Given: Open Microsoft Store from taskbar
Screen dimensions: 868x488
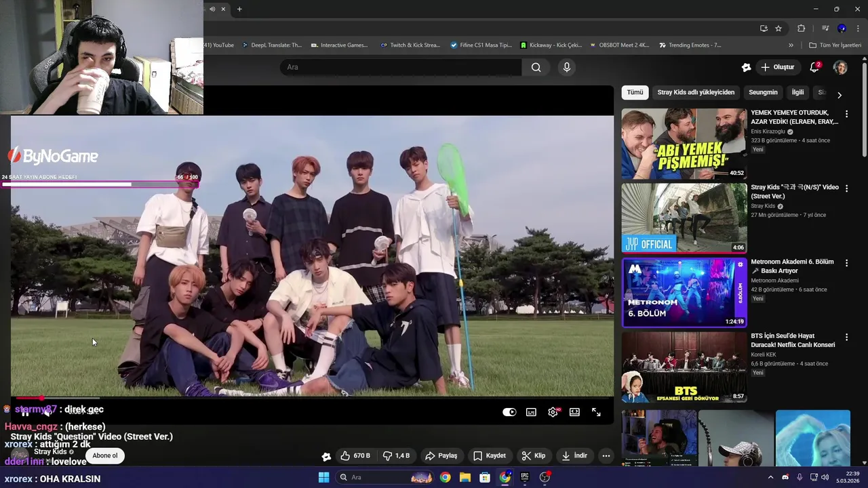Looking at the screenshot, I should (485, 477).
